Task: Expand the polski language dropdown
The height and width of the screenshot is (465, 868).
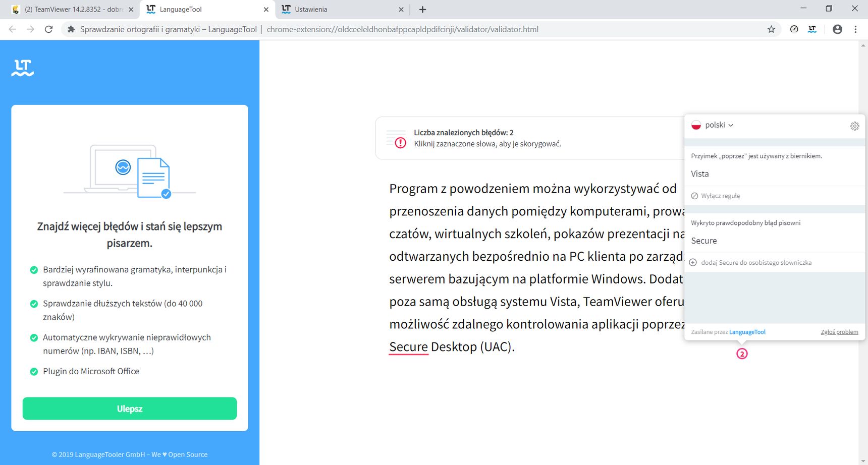Action: (719, 125)
